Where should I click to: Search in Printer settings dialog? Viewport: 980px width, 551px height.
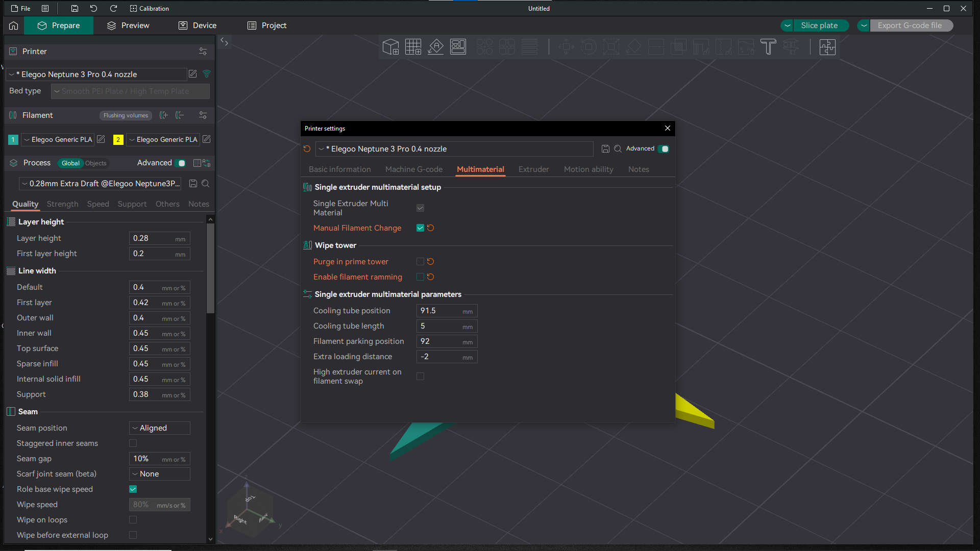[618, 148]
